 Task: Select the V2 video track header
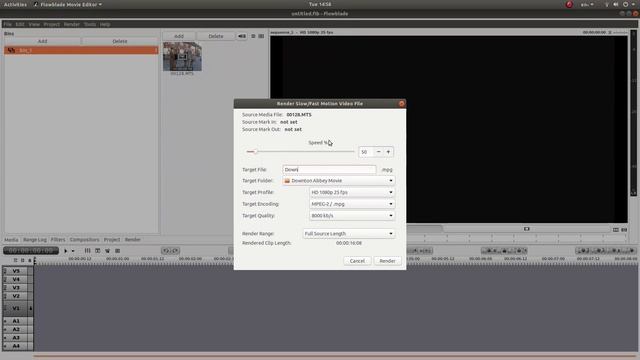click(x=16, y=296)
